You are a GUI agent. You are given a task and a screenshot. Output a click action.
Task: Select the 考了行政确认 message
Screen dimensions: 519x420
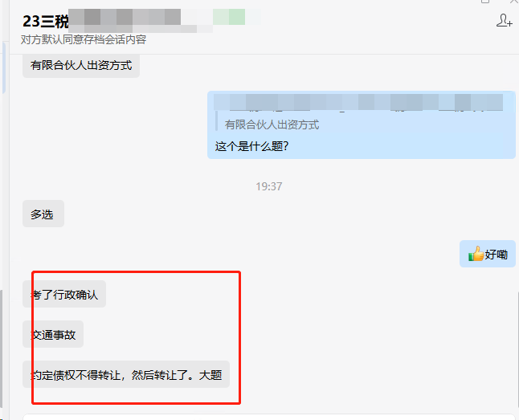(x=64, y=294)
